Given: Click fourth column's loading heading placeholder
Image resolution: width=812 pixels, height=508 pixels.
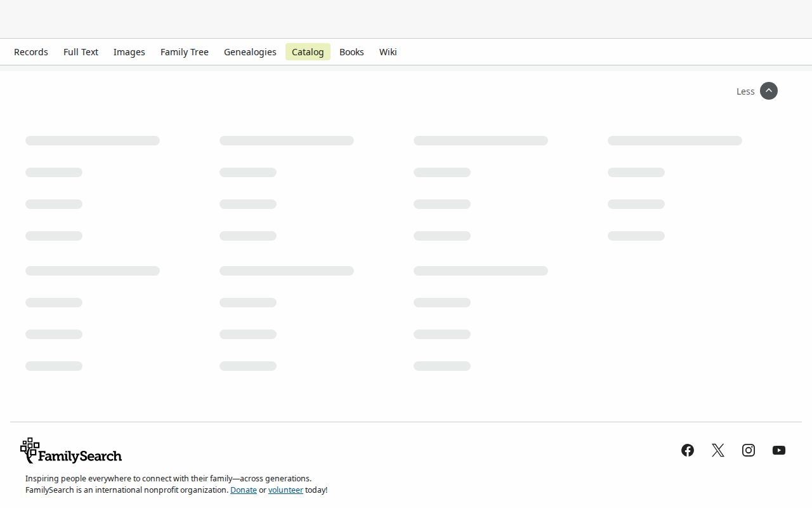Looking at the screenshot, I should tap(675, 140).
